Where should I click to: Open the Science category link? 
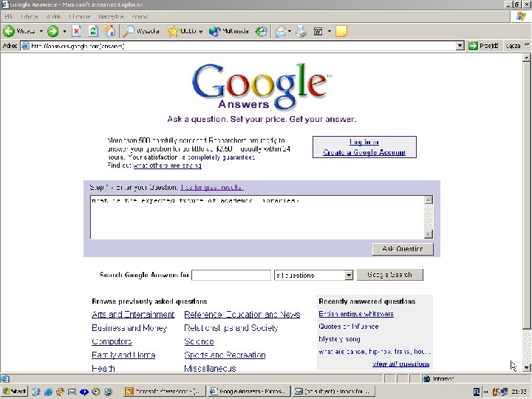click(x=199, y=341)
